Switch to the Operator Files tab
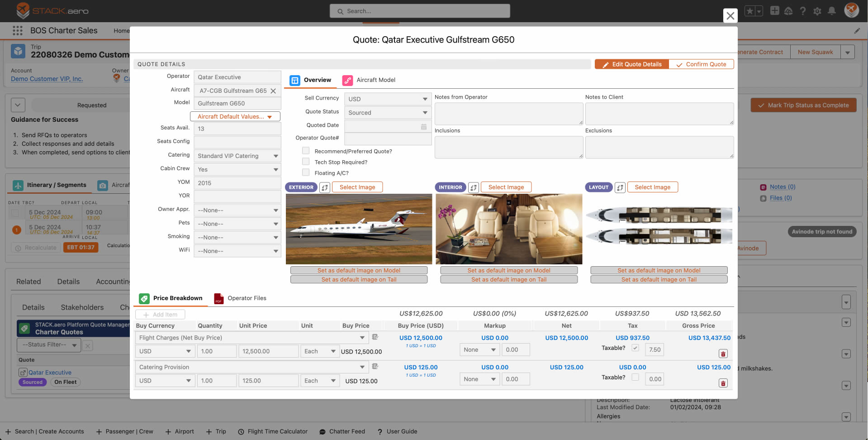868x440 pixels. click(x=240, y=298)
